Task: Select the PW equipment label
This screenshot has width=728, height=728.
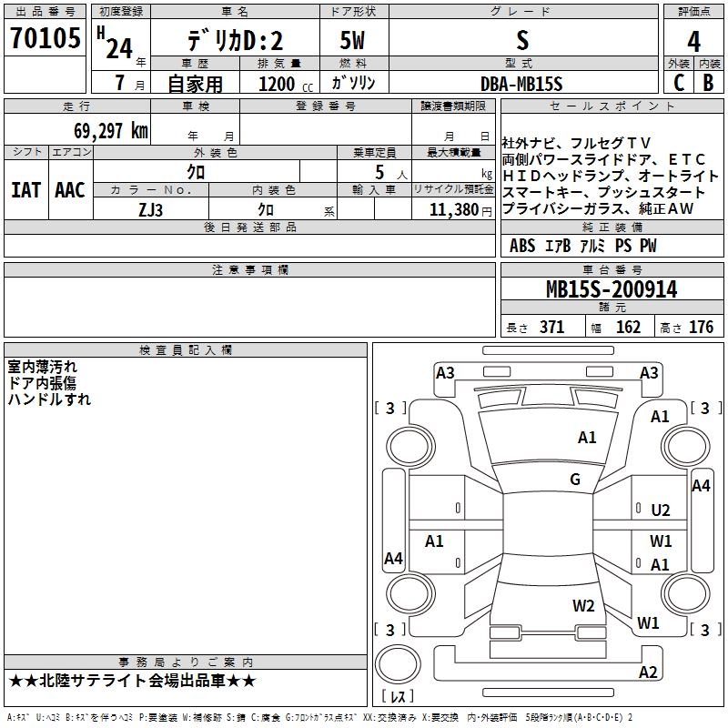Action: (x=648, y=245)
